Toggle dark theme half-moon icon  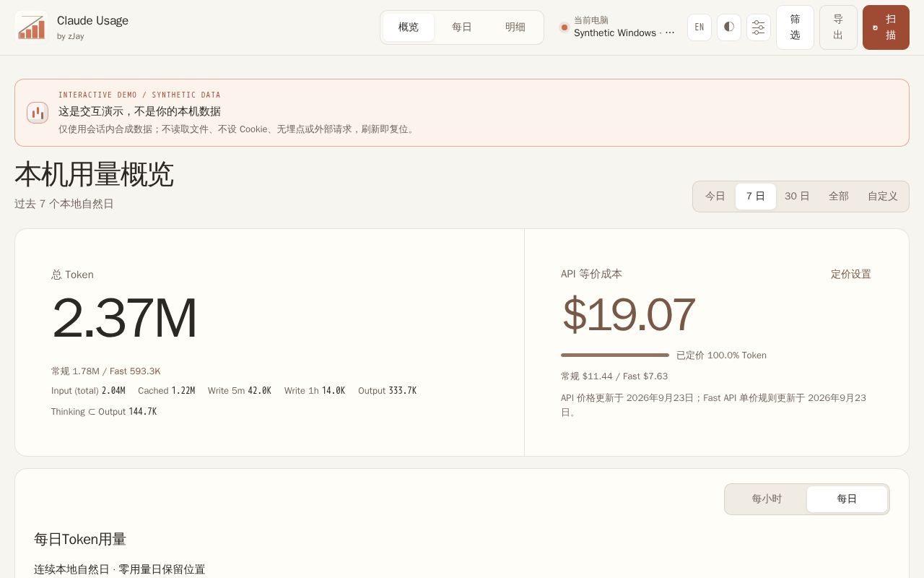[x=729, y=27]
